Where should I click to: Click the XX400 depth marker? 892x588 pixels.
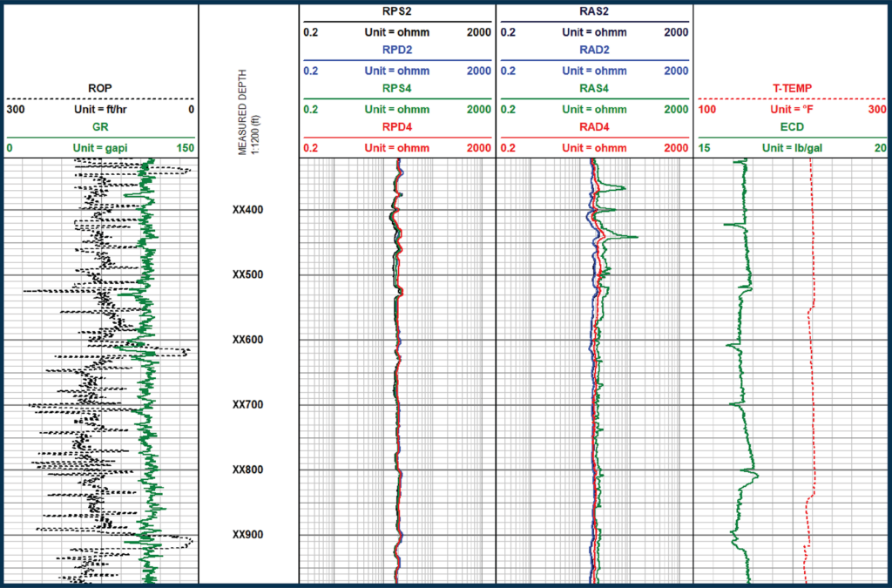(x=248, y=210)
